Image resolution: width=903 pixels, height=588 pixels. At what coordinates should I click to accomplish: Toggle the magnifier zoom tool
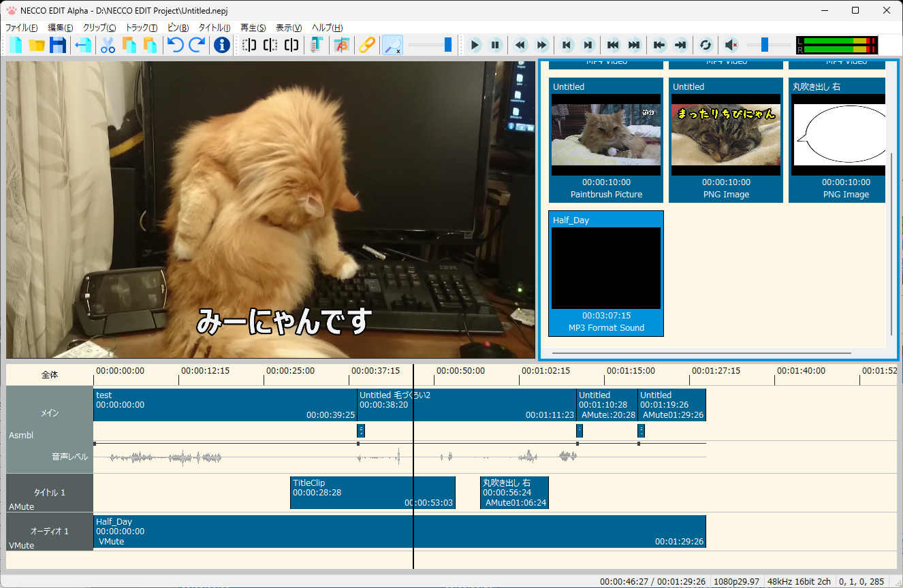[x=392, y=45]
